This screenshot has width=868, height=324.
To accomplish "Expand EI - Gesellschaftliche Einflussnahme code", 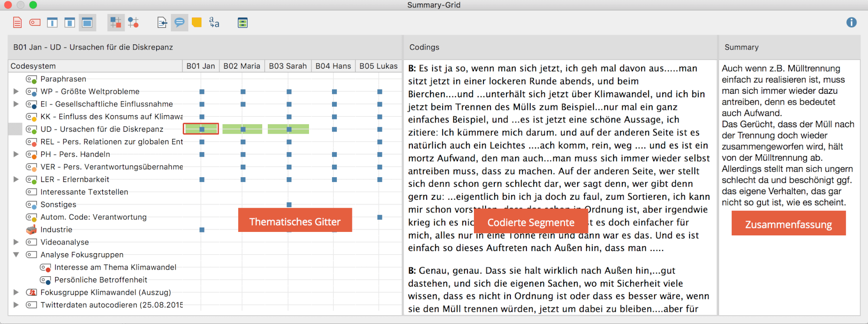I will coord(16,104).
